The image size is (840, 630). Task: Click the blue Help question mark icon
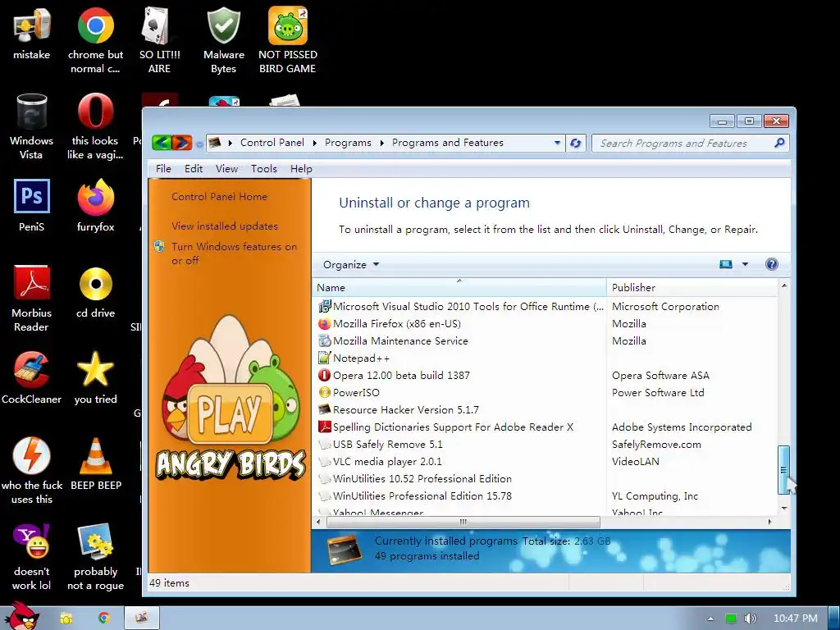pyautogui.click(x=771, y=264)
